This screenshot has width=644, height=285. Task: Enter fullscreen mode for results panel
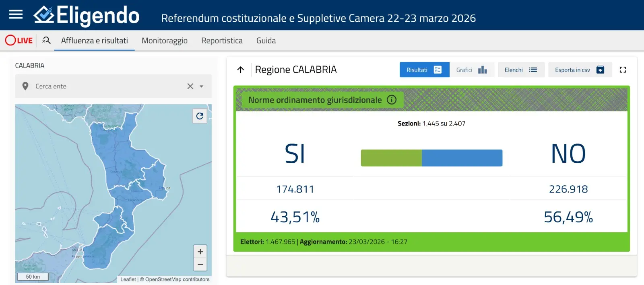623,70
